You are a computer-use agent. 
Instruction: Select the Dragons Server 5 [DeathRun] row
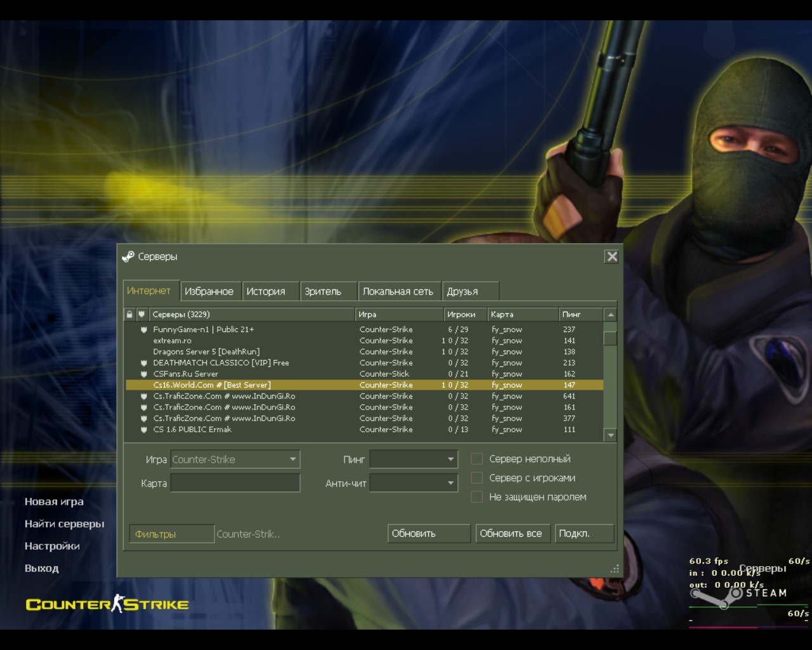point(364,352)
